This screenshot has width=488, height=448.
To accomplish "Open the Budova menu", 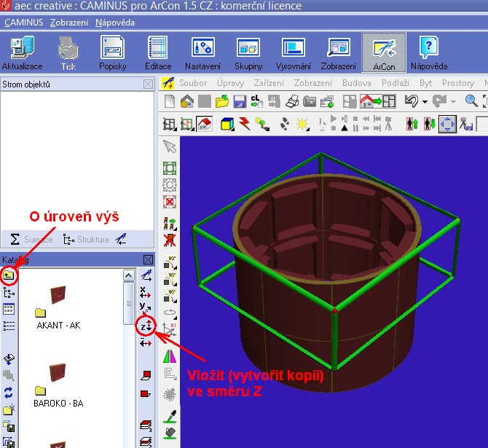I will point(356,83).
